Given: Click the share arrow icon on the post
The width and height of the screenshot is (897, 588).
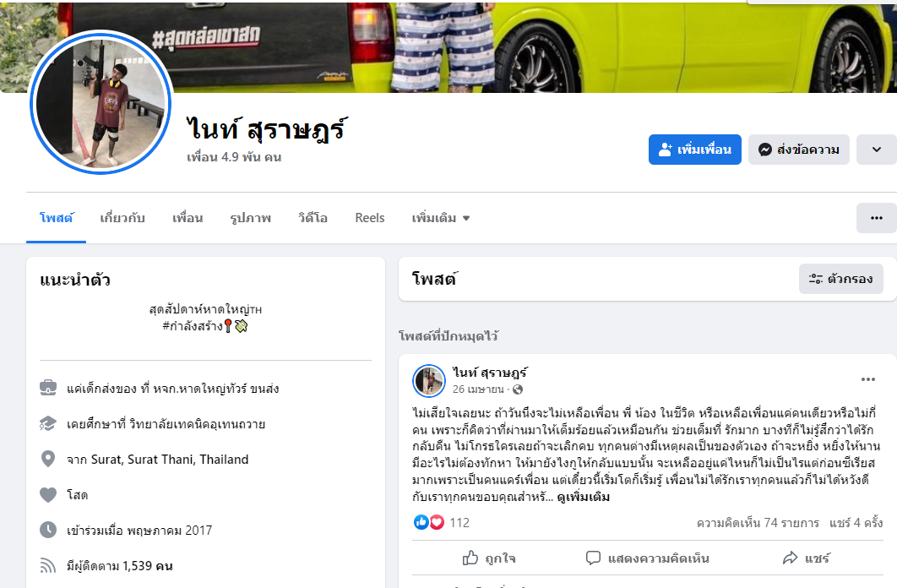Looking at the screenshot, I should pyautogui.click(x=790, y=558).
